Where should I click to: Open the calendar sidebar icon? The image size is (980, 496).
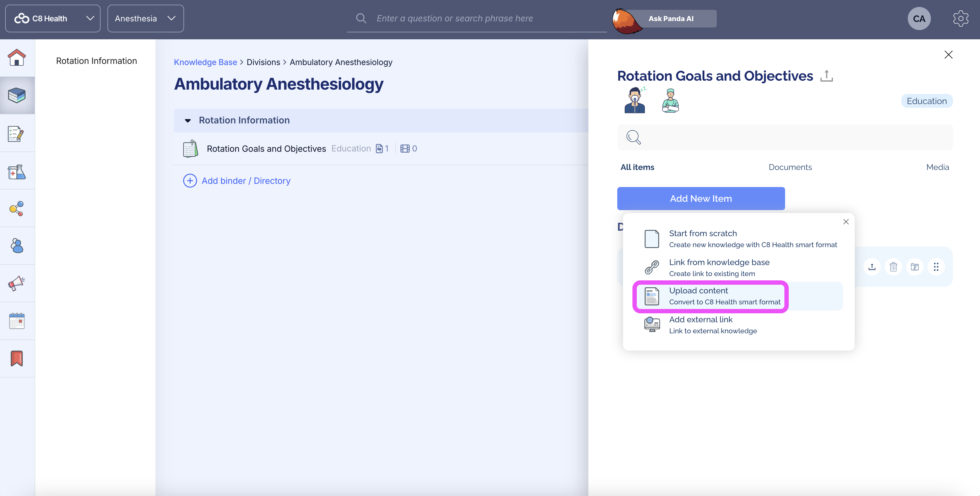(x=17, y=321)
